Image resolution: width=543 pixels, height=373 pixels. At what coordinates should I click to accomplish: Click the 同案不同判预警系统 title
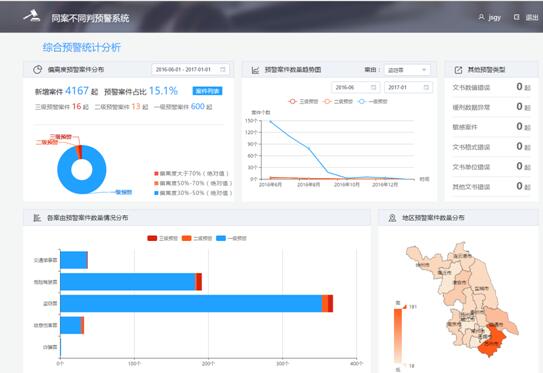pyautogui.click(x=90, y=18)
